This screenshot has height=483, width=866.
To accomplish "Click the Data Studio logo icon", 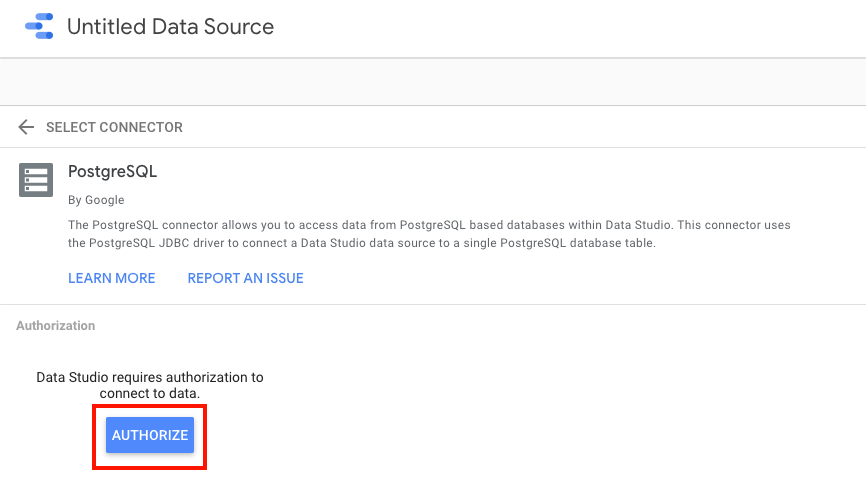I will (x=38, y=27).
